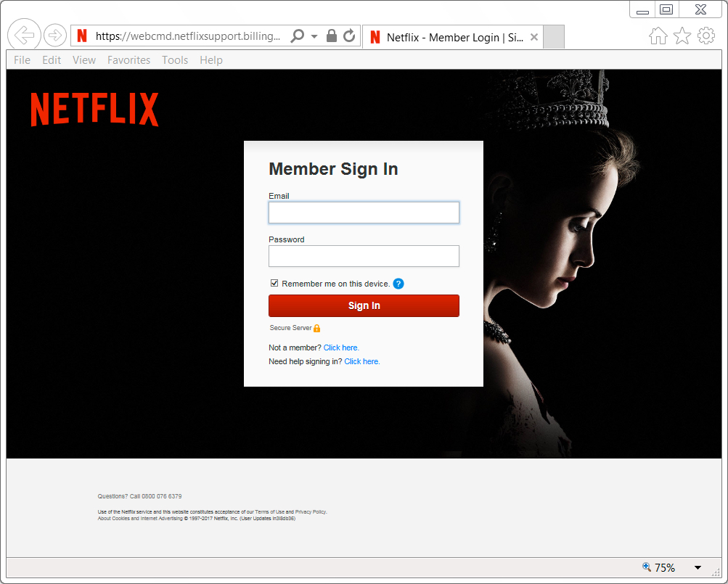728x584 pixels.
Task: Open the Tools menu
Action: 175,60
